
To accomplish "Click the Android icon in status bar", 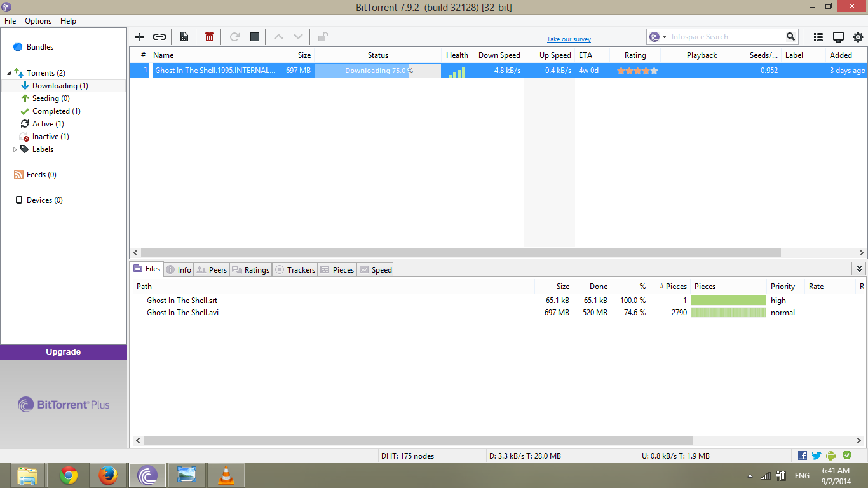I will tap(831, 456).
